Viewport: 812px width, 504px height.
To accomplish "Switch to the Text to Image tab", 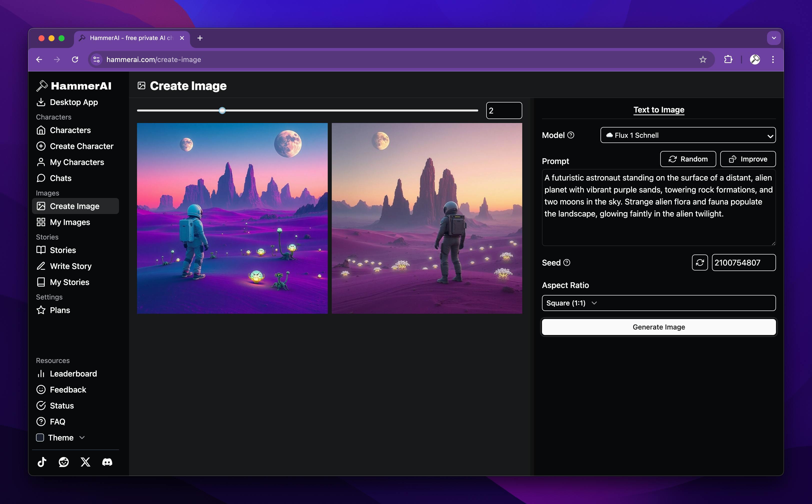I will point(659,110).
